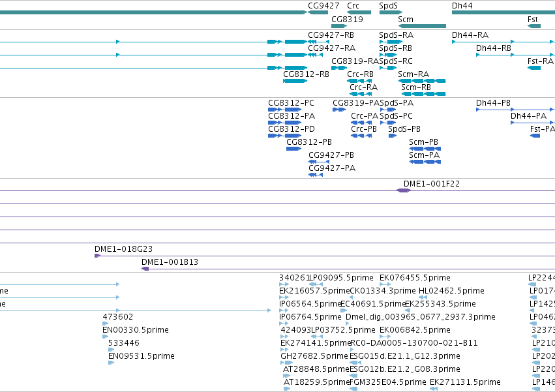Viewport: 555px width, 392px height.
Task: Open transcript label SpdS-RC
Action: point(396,61)
